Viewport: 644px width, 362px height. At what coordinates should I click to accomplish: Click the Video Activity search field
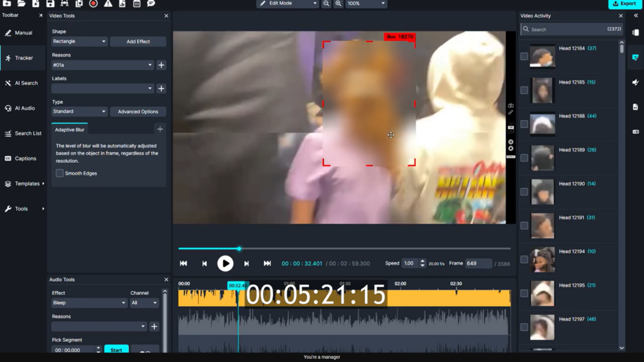tap(571, 30)
